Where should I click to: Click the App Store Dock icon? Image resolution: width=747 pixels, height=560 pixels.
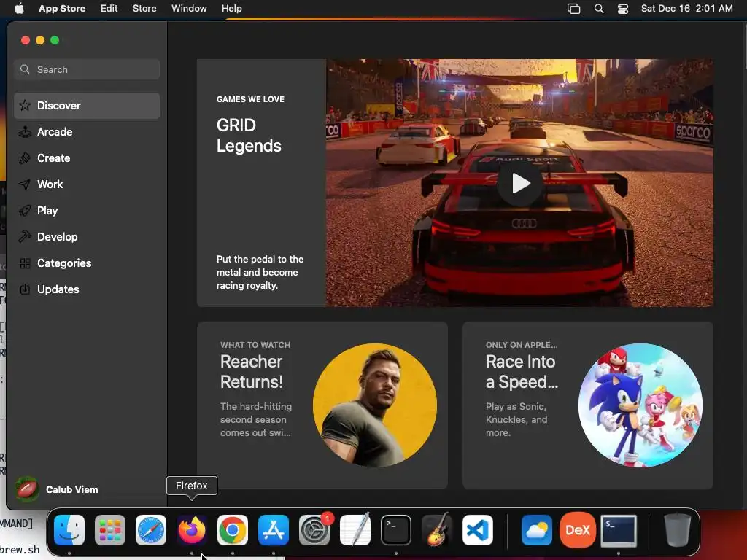274,530
